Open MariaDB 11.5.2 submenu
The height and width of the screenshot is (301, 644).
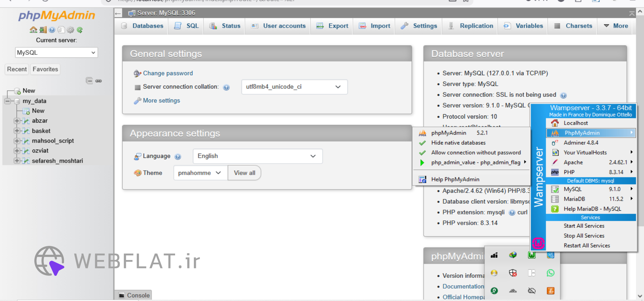591,199
